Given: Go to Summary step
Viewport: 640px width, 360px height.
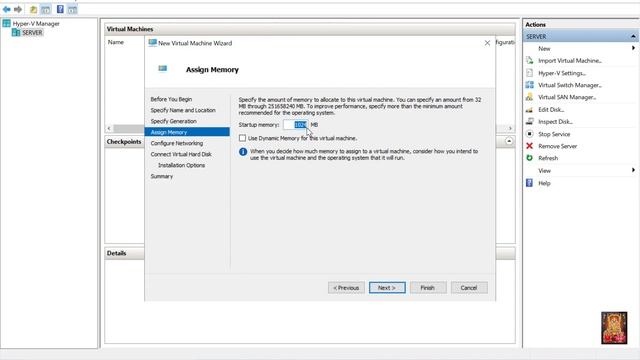Looking at the screenshot, I should pyautogui.click(x=162, y=176).
